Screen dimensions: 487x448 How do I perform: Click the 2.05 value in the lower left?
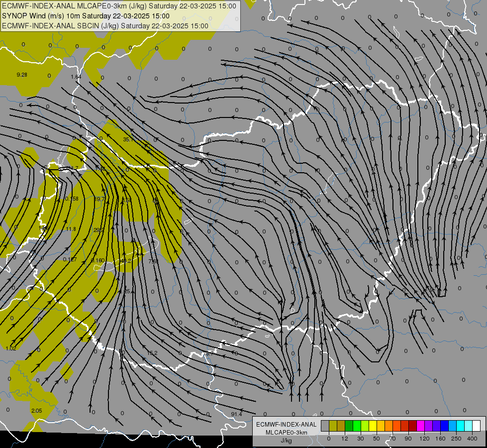point(37,411)
